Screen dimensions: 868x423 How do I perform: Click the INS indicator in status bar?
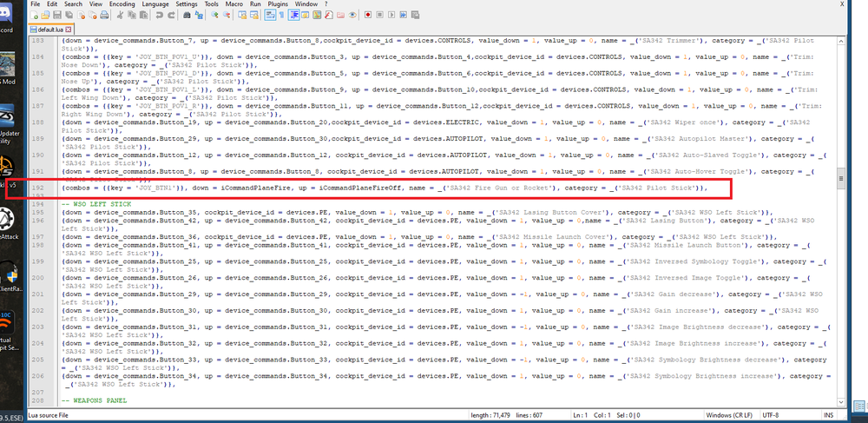pyautogui.click(x=829, y=414)
